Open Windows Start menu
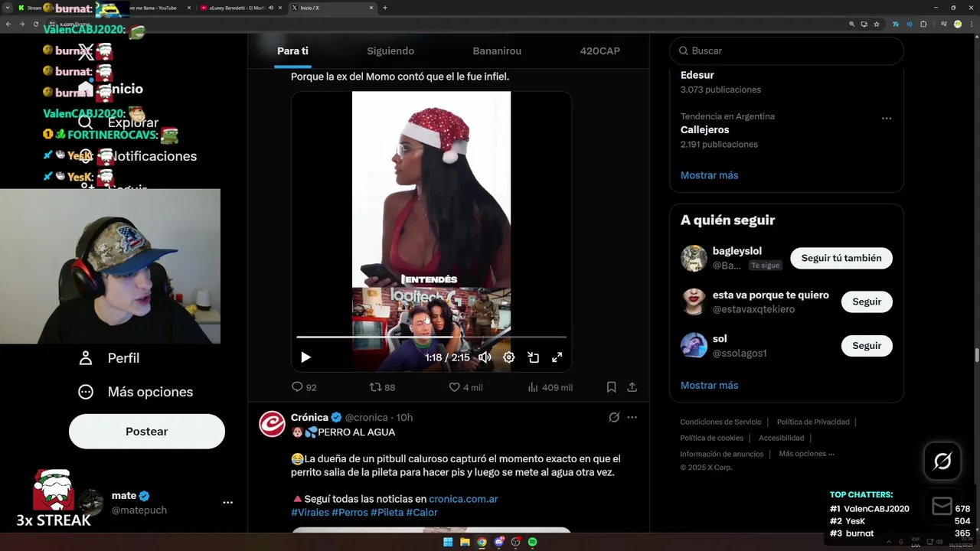The width and height of the screenshot is (980, 551). 448,542
